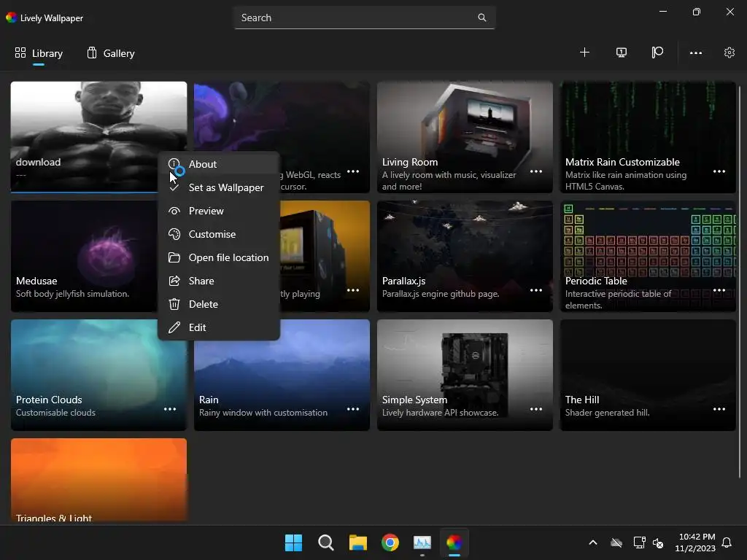
Task: Choose Customise from the context menu
Action: 219,234
